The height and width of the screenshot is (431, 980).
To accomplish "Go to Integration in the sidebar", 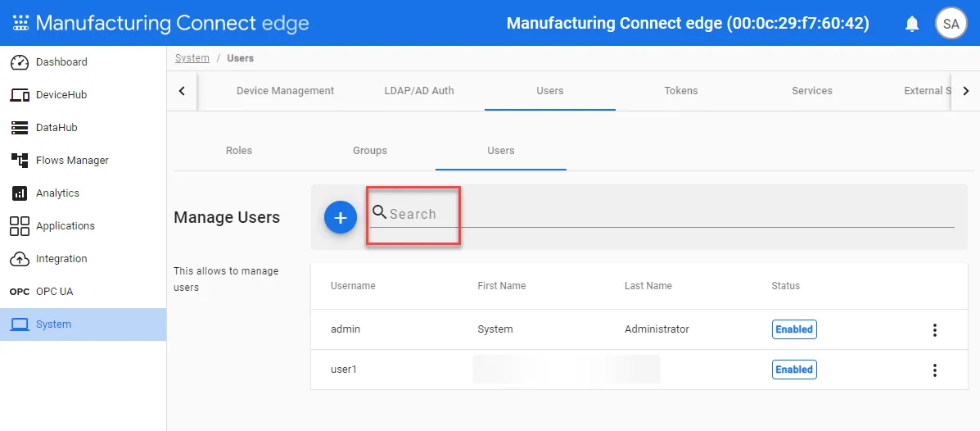I will click(84, 258).
